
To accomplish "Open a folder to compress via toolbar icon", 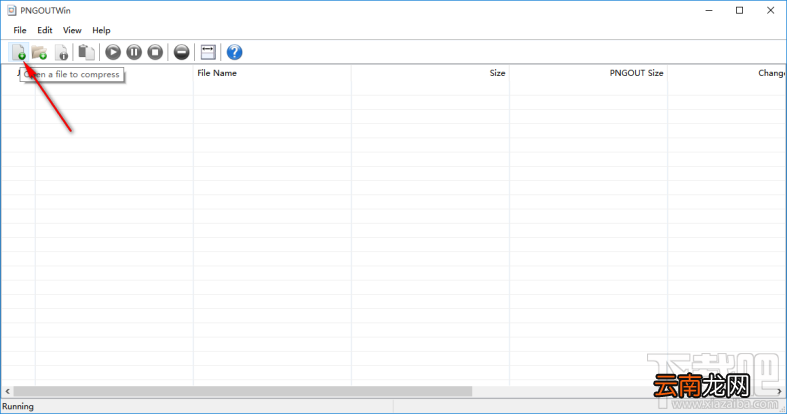I will pyautogui.click(x=39, y=52).
